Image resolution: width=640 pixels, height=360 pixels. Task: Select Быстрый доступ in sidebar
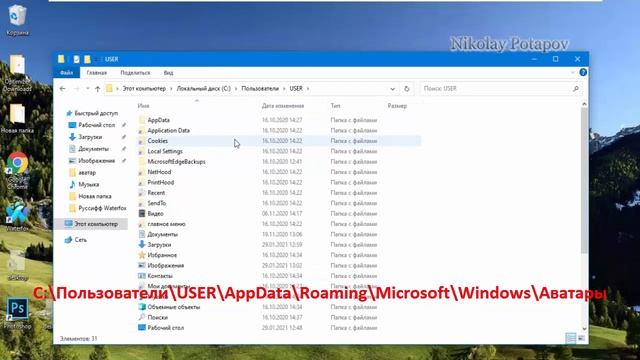pos(92,113)
